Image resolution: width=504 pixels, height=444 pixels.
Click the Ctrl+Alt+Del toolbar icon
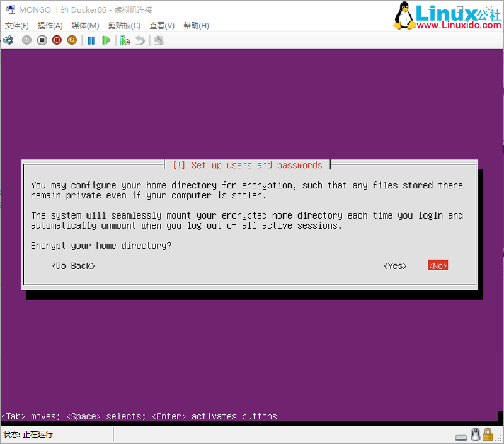9,40
